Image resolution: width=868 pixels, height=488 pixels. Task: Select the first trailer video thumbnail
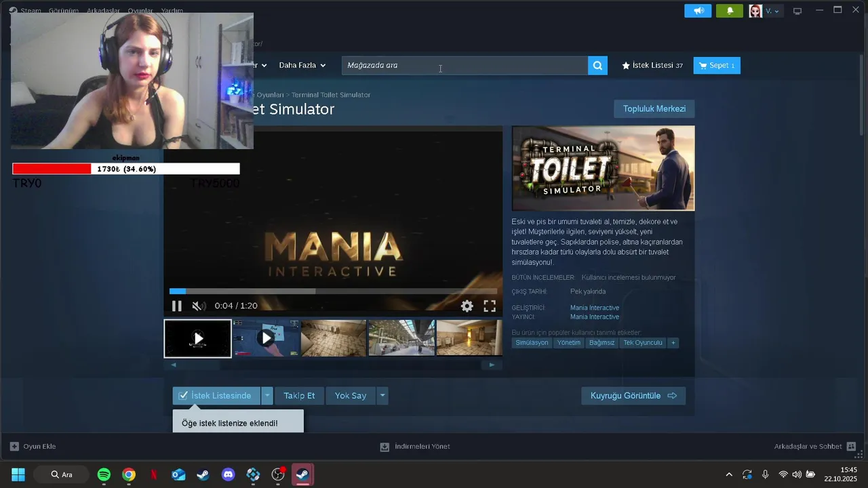click(198, 338)
